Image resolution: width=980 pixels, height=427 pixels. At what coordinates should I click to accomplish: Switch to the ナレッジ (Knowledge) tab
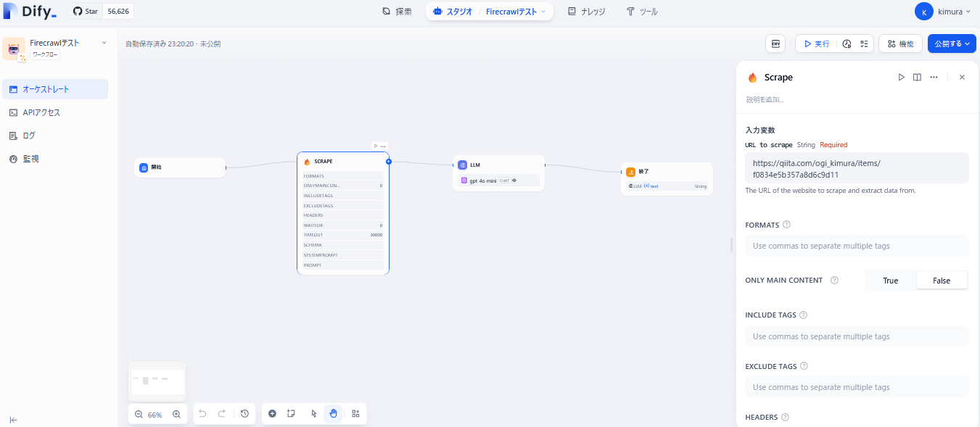coord(586,12)
